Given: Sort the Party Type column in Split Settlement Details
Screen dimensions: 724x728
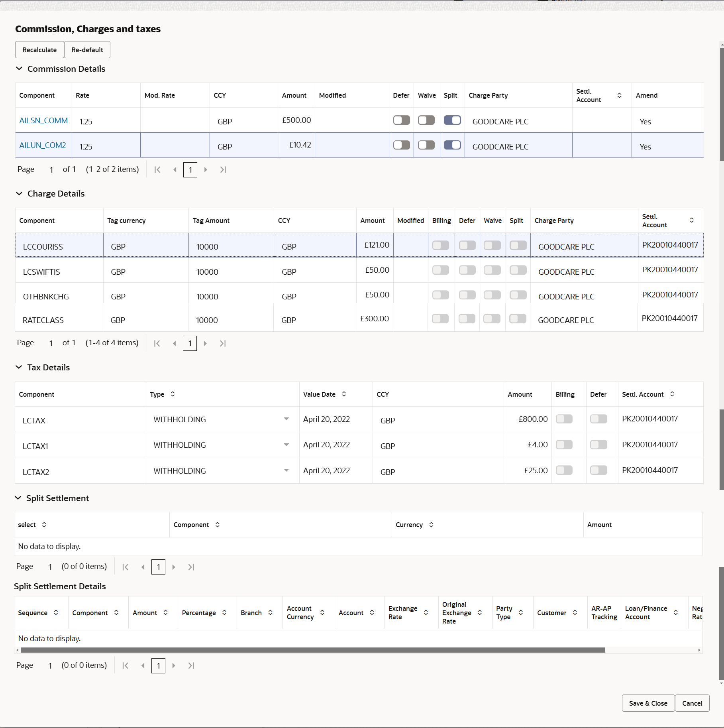Looking at the screenshot, I should click(x=520, y=613).
